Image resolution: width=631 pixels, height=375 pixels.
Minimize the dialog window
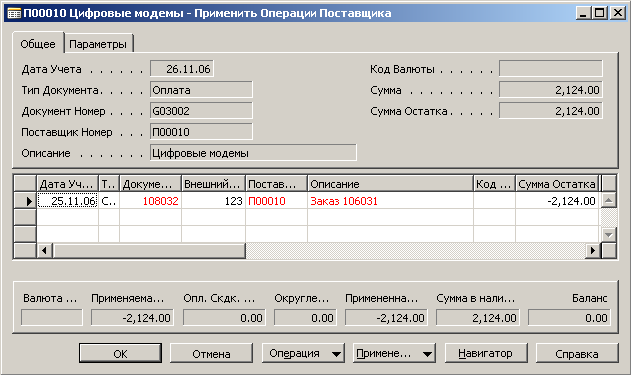point(583,13)
